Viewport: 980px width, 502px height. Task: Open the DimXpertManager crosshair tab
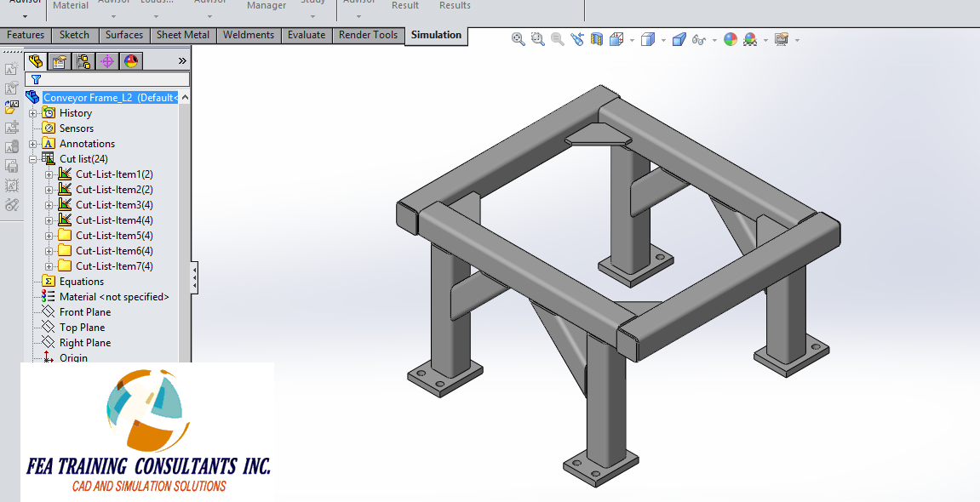tap(107, 61)
